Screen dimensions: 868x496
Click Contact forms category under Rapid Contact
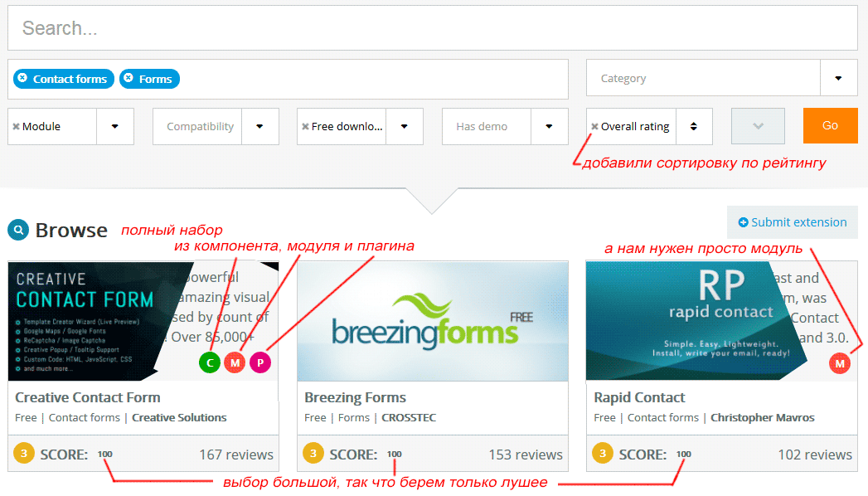click(x=663, y=417)
